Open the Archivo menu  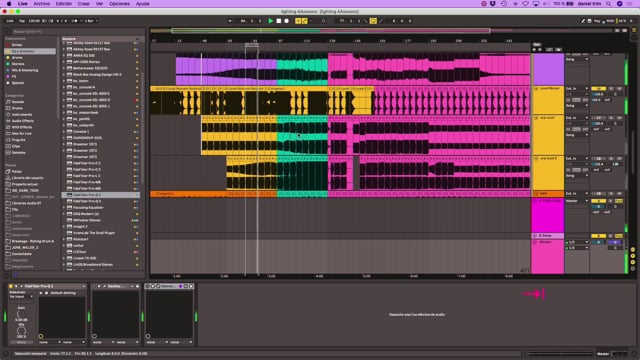click(x=42, y=4)
